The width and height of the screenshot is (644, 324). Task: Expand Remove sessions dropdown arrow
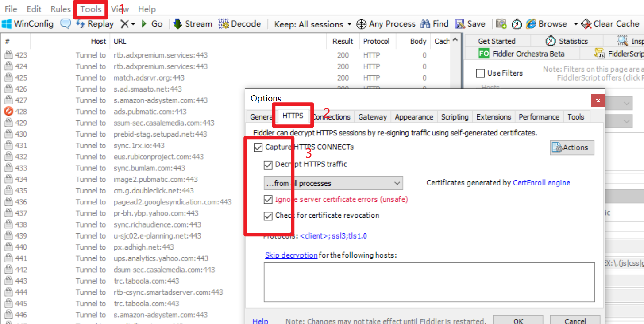click(x=133, y=24)
